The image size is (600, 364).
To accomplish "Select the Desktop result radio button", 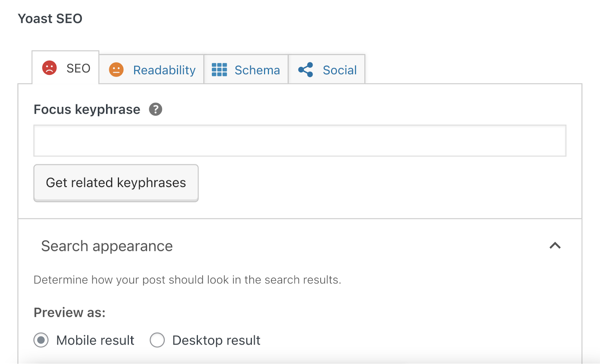I will coord(157,340).
